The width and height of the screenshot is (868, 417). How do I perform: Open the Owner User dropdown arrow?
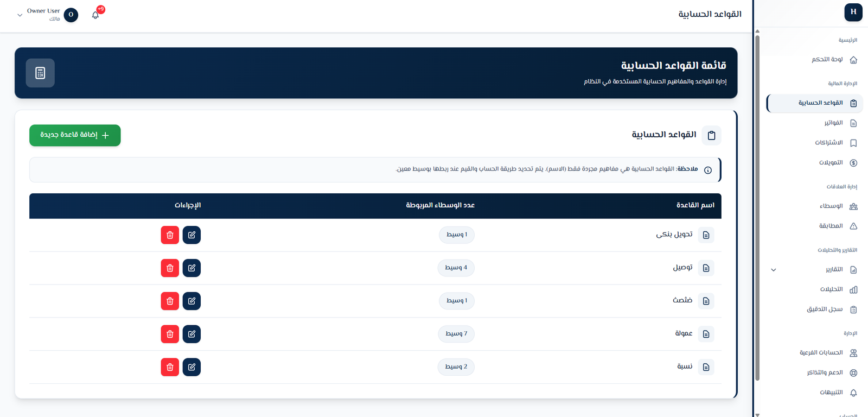point(20,15)
